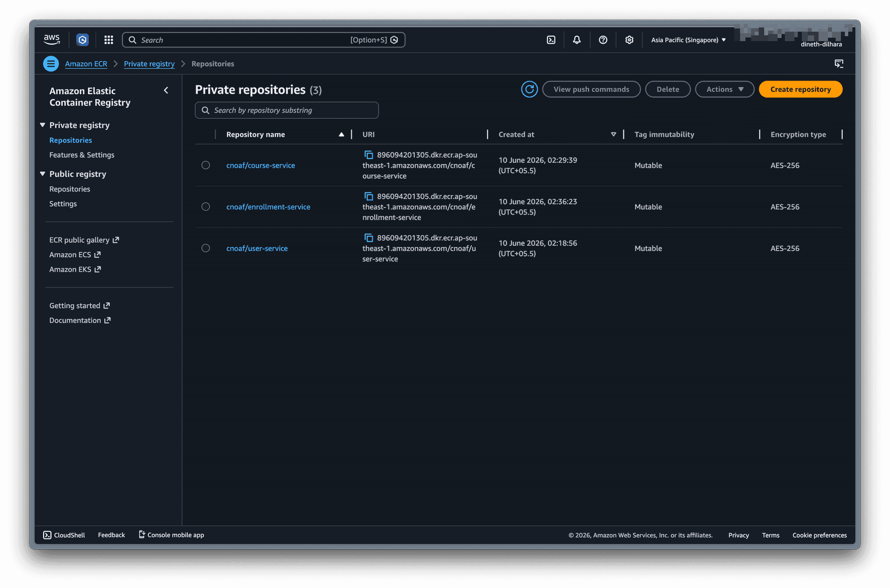Open the screen assistant icon near breadcrumbs

click(x=839, y=63)
